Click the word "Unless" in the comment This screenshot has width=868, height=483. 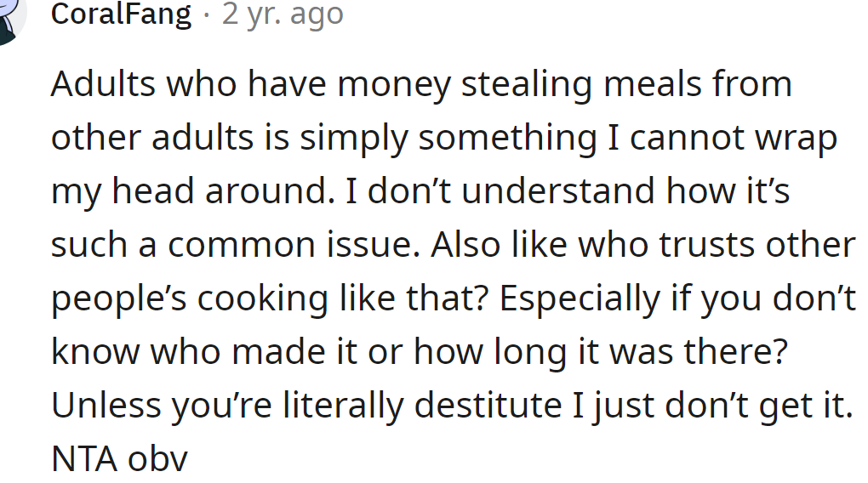[106, 406]
